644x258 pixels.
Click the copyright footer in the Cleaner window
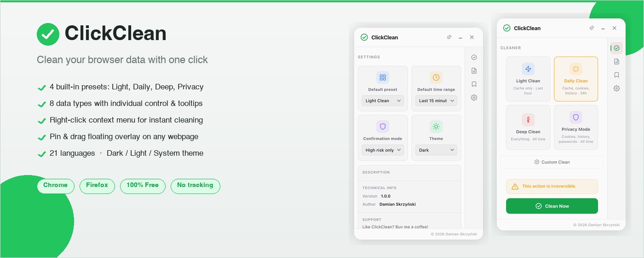click(596, 225)
